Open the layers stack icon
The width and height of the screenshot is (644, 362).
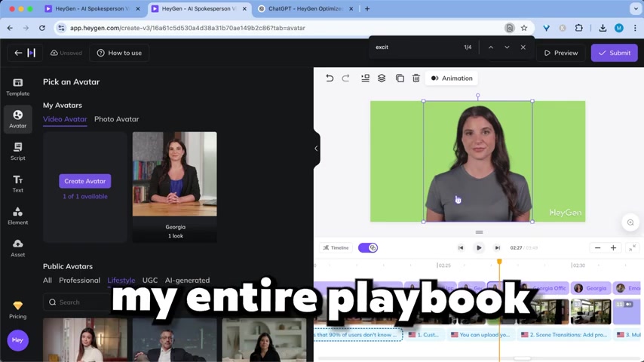click(x=382, y=78)
